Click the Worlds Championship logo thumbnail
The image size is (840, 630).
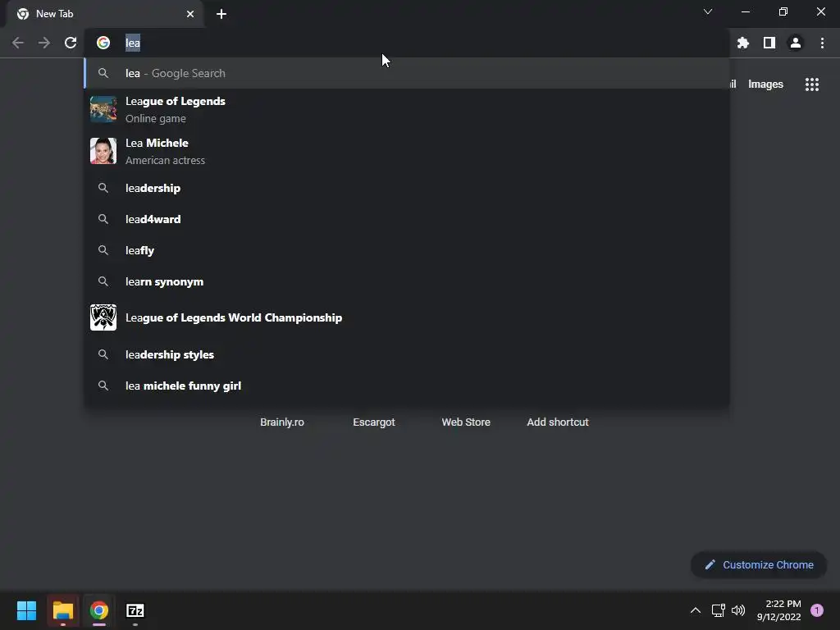[103, 317]
